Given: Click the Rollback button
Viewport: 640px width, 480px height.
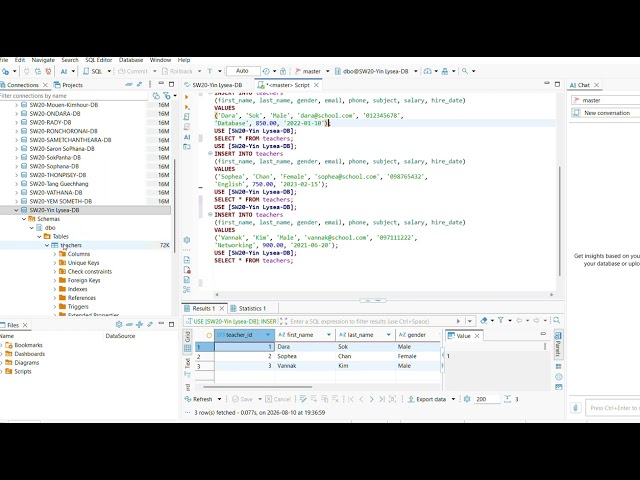Looking at the screenshot, I should 178,71.
